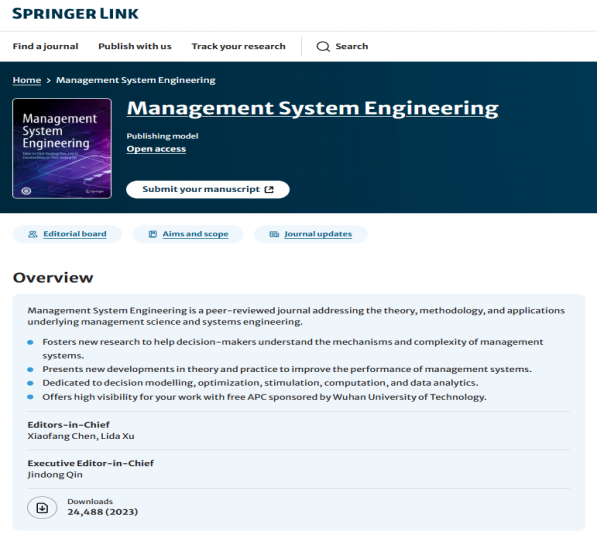Open the Aims and scope link
The height and width of the screenshot is (542, 597).
coord(195,234)
